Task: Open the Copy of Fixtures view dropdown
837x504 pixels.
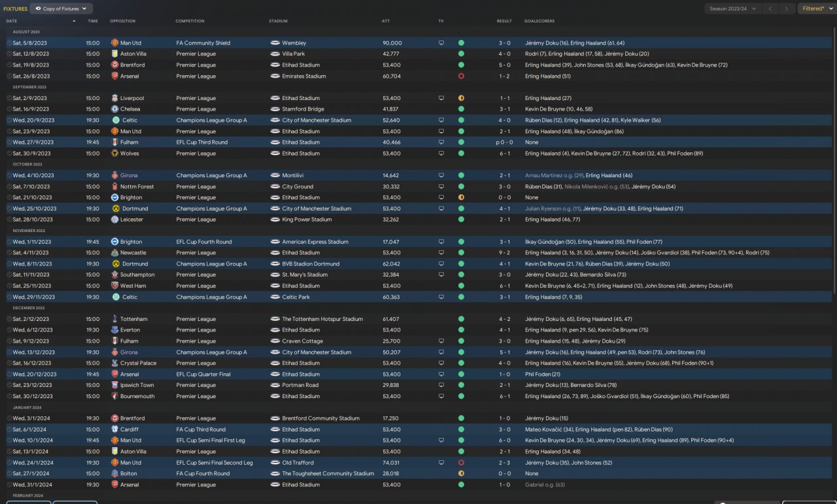Action: point(61,8)
